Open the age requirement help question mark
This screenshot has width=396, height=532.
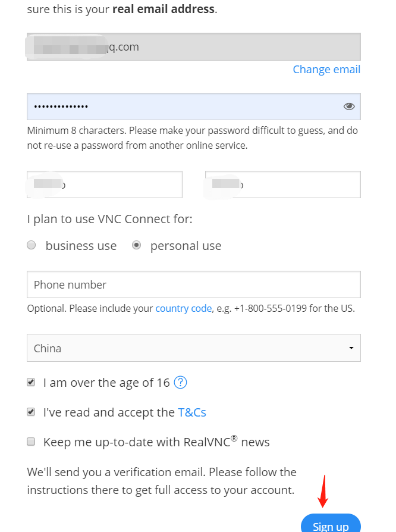[x=180, y=382]
